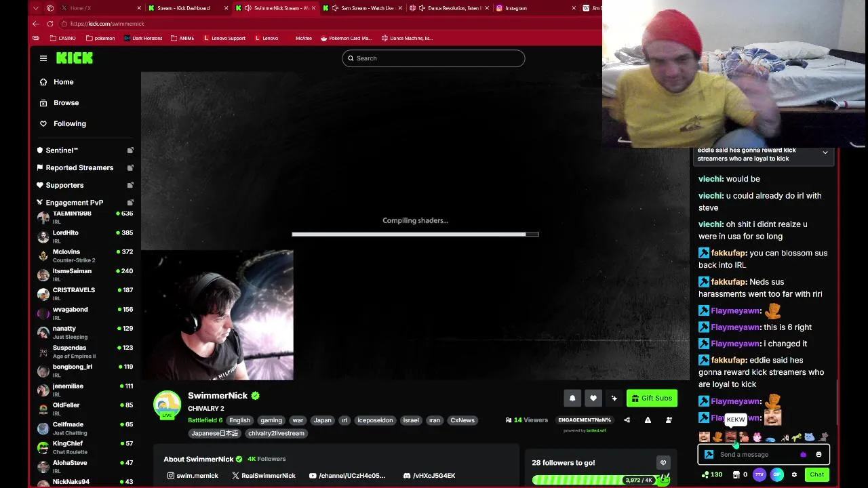
Task: Click the Kick search field
Action: (x=433, y=58)
